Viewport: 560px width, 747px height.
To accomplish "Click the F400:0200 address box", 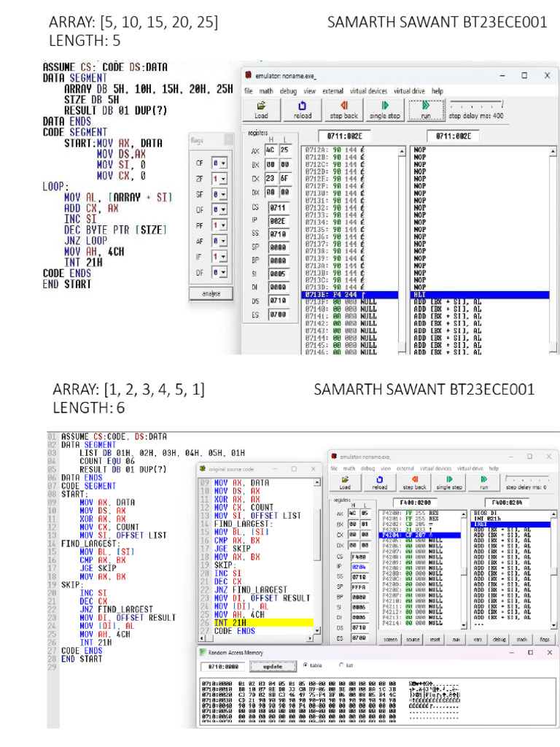I will click(x=416, y=502).
